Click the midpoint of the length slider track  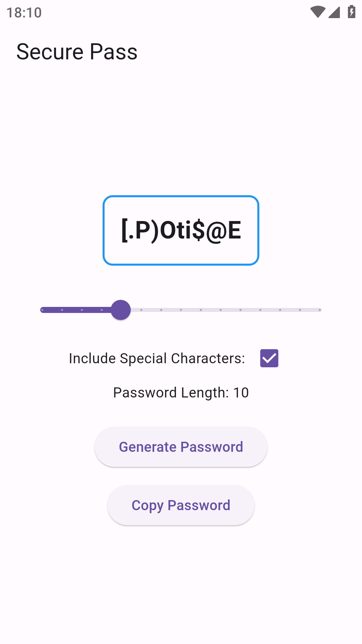181,310
